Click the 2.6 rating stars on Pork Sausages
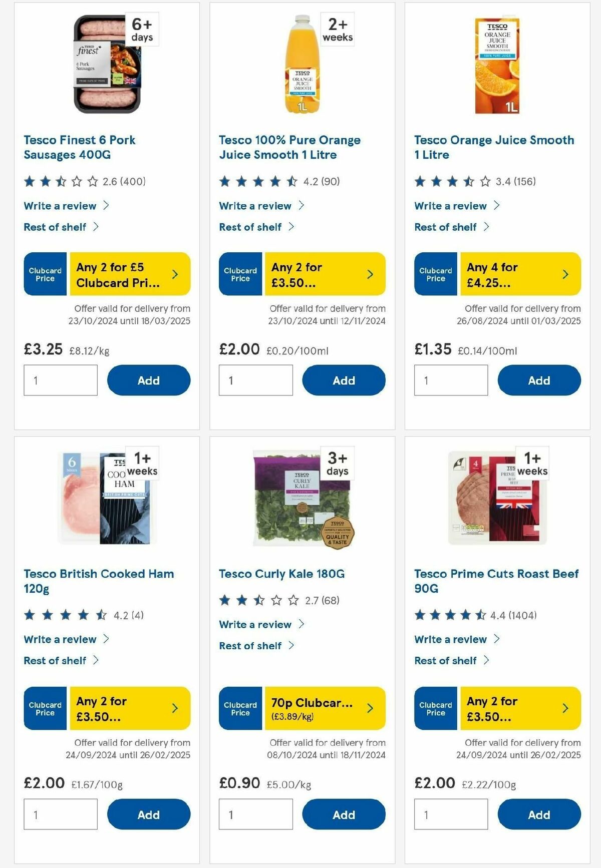 click(x=60, y=183)
